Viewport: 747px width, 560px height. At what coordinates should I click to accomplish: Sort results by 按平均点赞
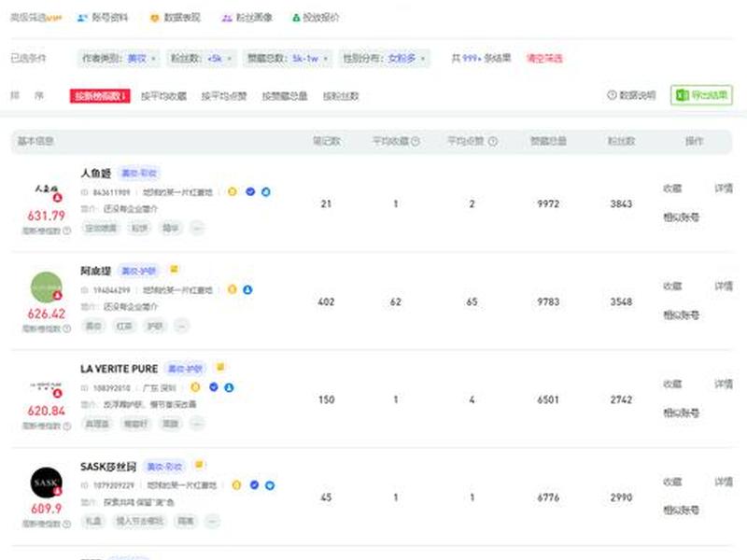pos(224,96)
